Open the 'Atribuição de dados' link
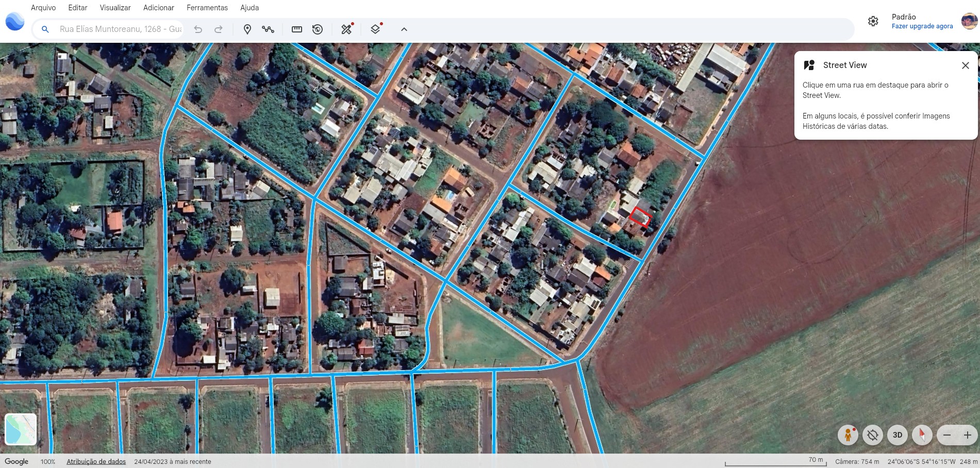Screen dimensions: 980x468 point(96,462)
